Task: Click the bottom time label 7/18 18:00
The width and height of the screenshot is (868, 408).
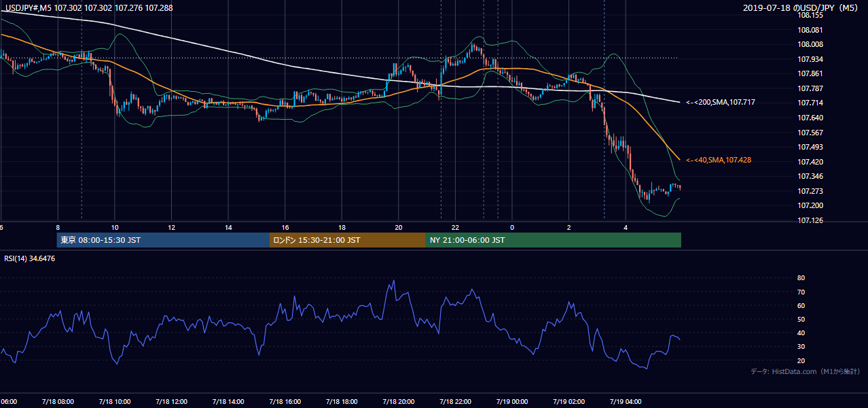Action: [x=342, y=401]
